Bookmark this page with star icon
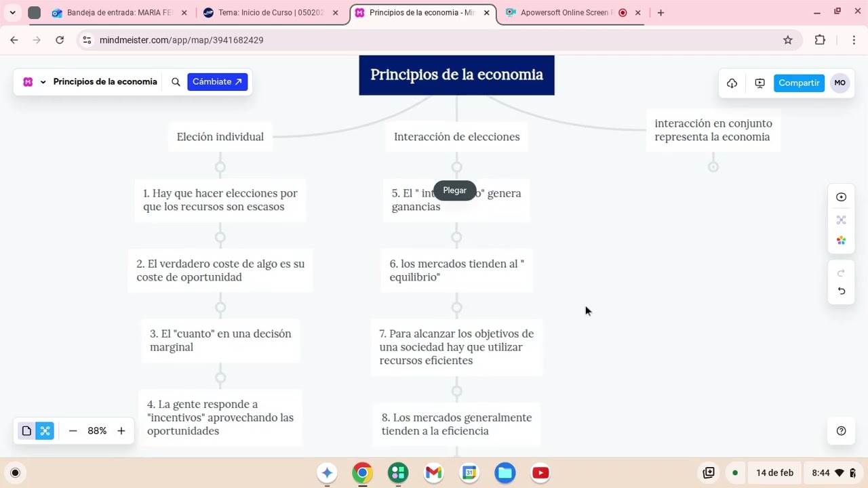Screen dimensions: 868x488 (x=787, y=40)
